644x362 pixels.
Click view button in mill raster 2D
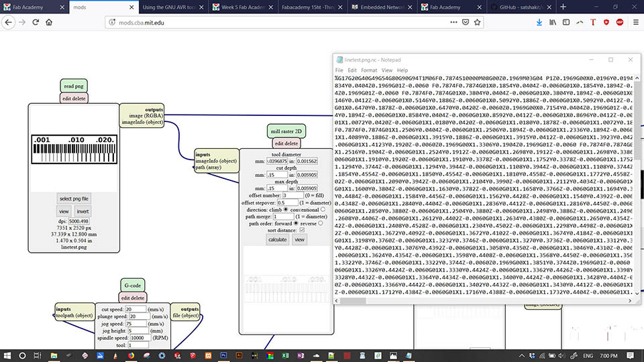299,240
